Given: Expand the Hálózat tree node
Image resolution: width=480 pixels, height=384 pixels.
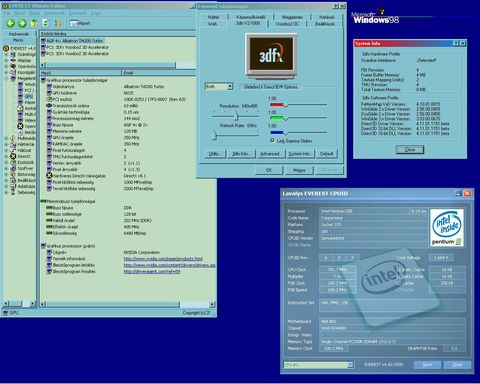Looking at the screenshot, I should [6, 150].
